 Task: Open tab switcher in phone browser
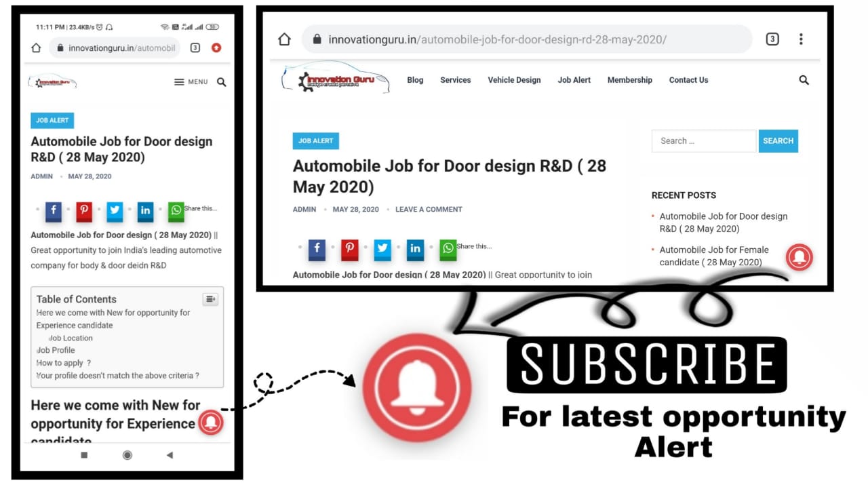[x=195, y=47]
